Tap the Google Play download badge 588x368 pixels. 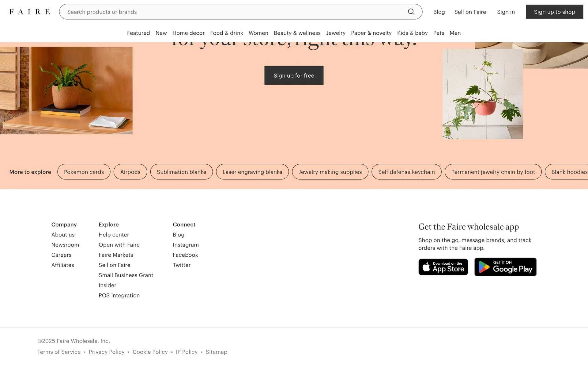[505, 267]
